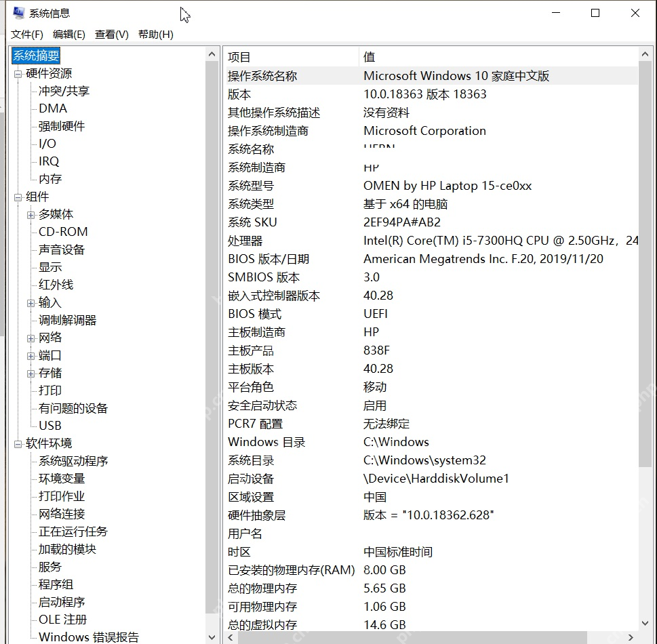
Task: Click horizontal scrollbar right arrow
Action: click(x=631, y=637)
